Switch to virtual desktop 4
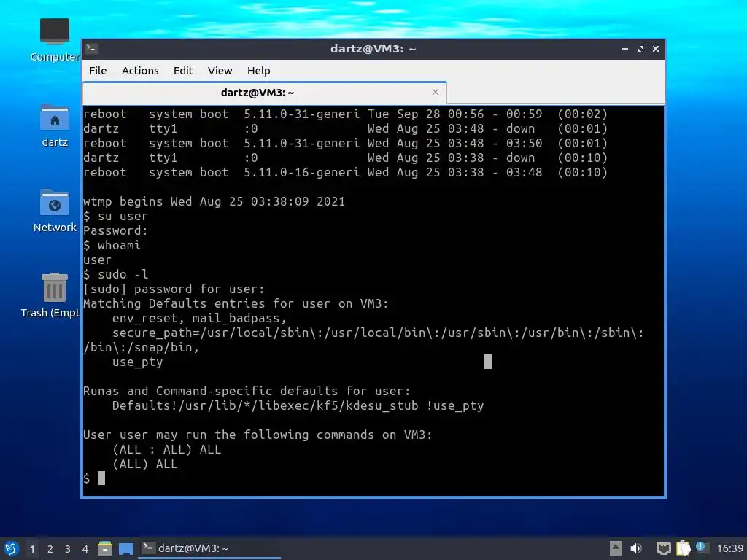This screenshot has height=560, width=747. tap(85, 549)
